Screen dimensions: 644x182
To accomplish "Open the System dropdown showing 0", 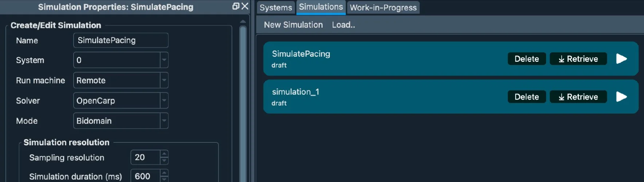I will click(x=121, y=60).
